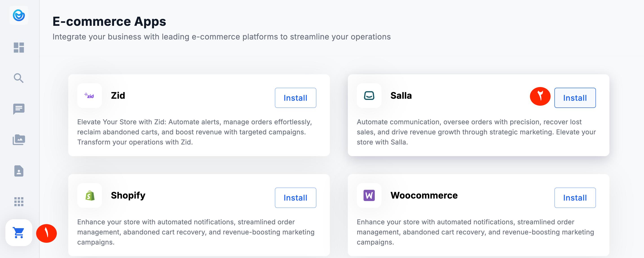Click the Woocommerce W logo
The height and width of the screenshot is (258, 644).
(369, 195)
